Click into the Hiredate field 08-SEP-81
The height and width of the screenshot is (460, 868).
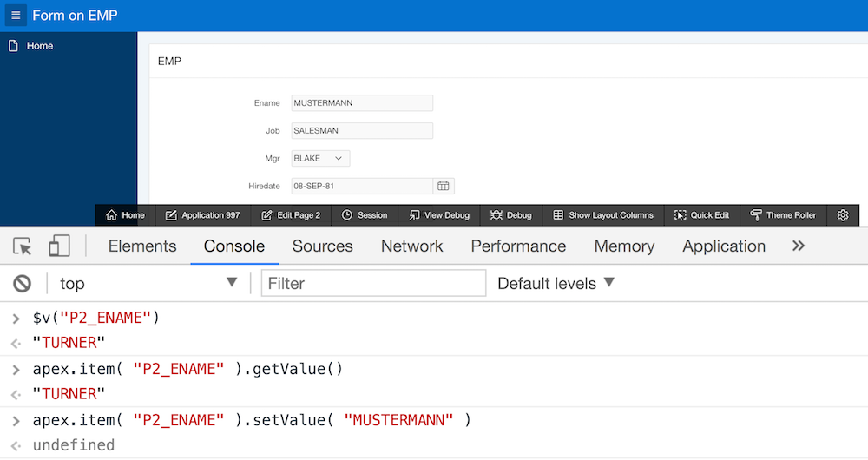362,186
